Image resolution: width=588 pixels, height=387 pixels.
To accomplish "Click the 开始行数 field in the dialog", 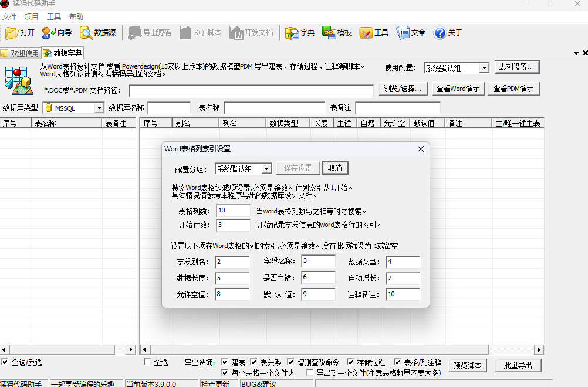I will coord(233,225).
